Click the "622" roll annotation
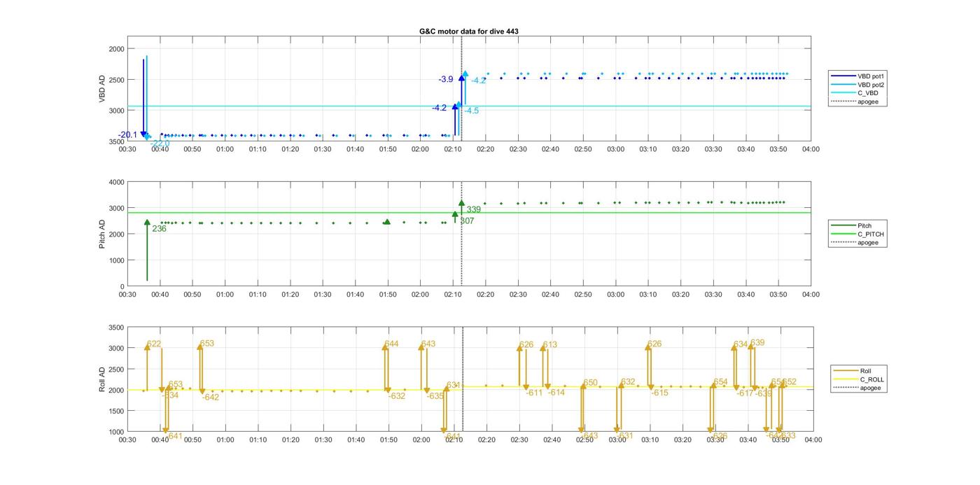The width and height of the screenshot is (980, 485). click(154, 344)
